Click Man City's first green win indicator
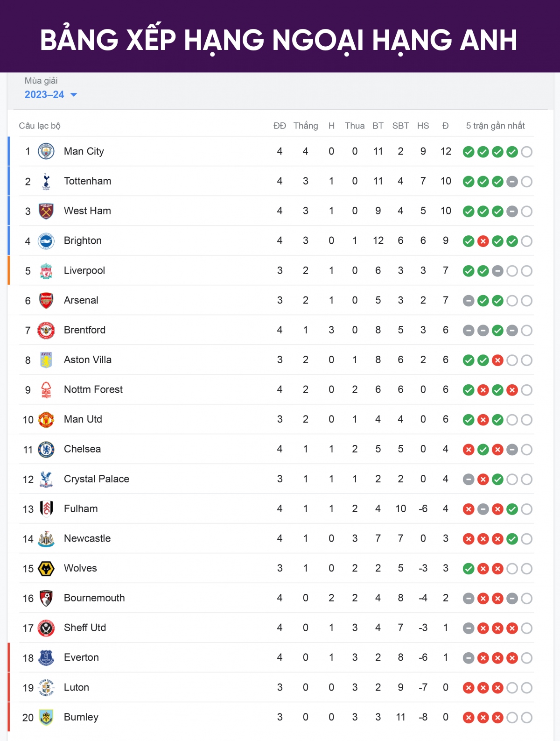This screenshot has width=560, height=741. [x=469, y=152]
